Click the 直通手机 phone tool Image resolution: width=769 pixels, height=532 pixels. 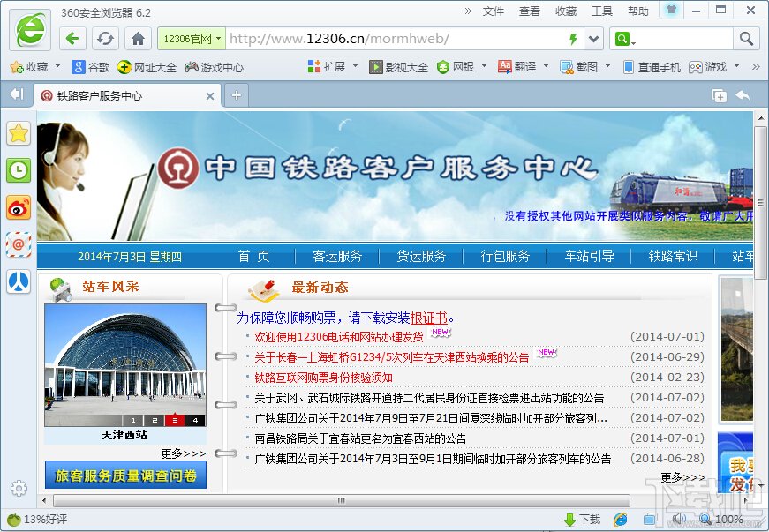(x=652, y=67)
